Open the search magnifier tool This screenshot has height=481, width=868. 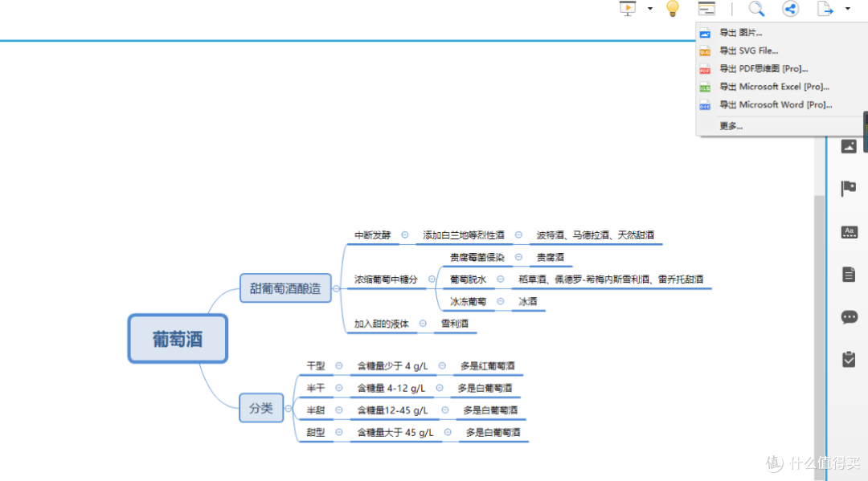click(756, 9)
